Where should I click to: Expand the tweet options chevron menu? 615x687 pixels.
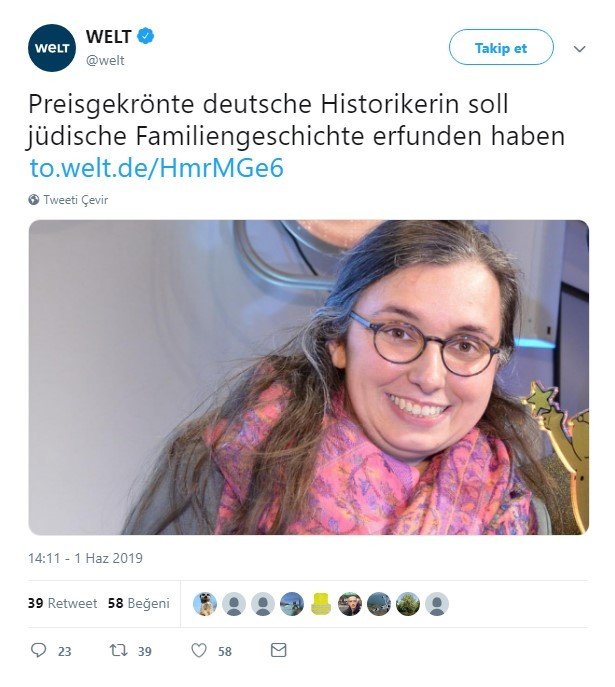[x=580, y=48]
